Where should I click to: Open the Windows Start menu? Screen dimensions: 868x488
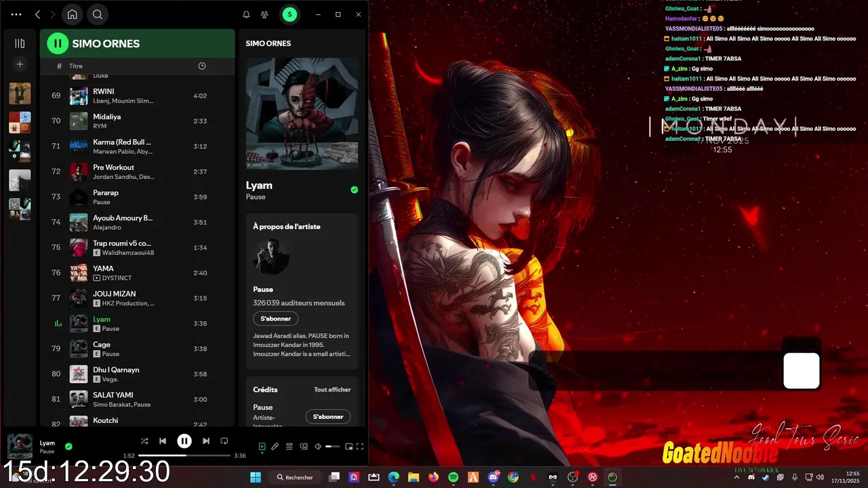[256, 477]
